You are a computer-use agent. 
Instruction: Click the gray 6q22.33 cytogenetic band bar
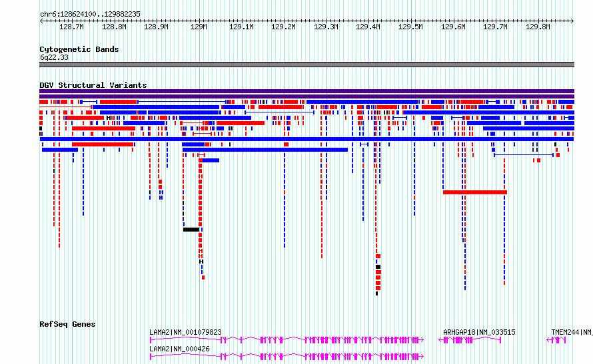pyautogui.click(x=306, y=65)
